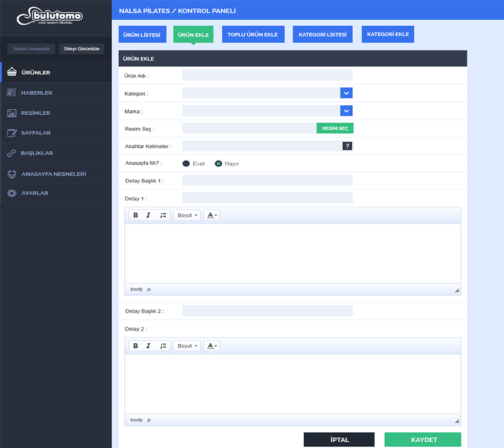Click the dropbox-style icon beside ANASAYFA NESNELERİ

[12, 174]
